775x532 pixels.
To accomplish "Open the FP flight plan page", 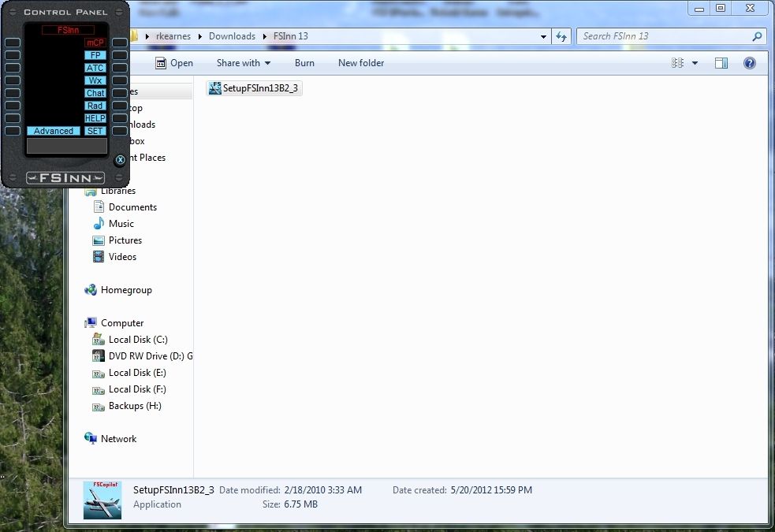I will pyautogui.click(x=95, y=55).
